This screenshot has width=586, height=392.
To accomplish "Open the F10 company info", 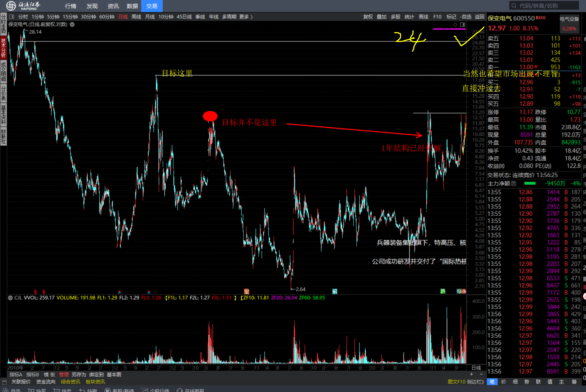I will [x=437, y=17].
